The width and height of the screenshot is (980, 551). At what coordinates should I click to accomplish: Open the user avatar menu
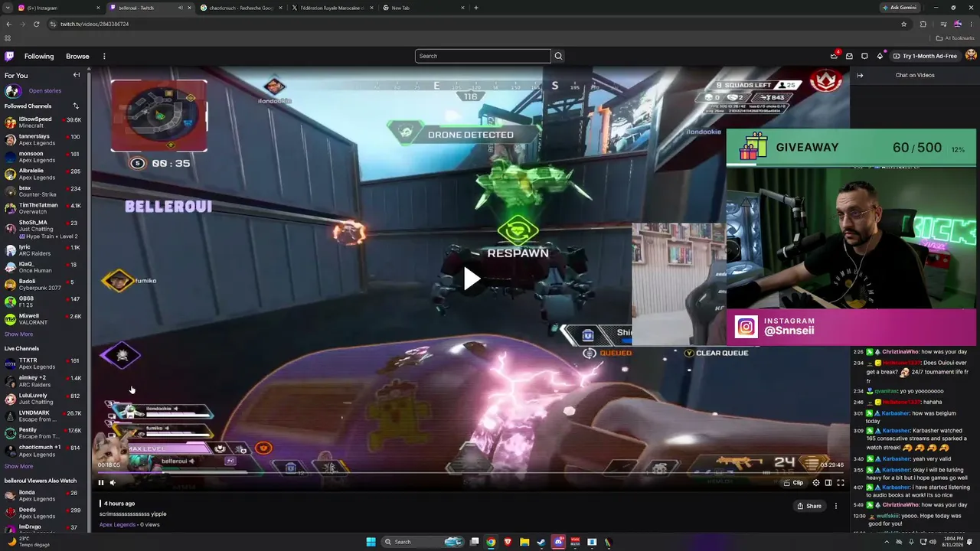coord(971,56)
